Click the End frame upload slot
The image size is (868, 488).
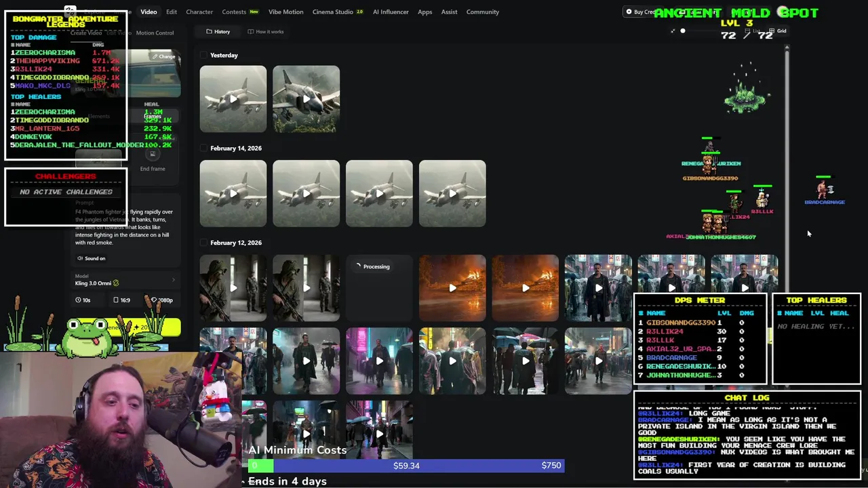tap(153, 159)
